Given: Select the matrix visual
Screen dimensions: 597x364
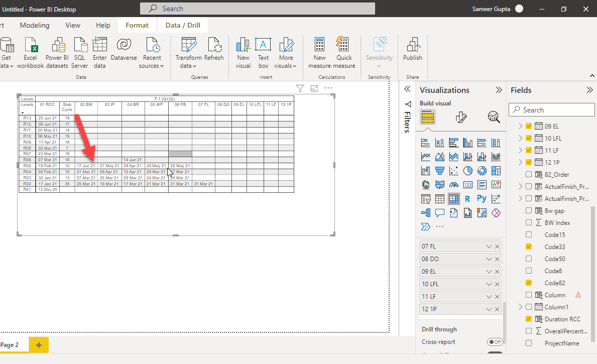Looking at the screenshot, I should pos(453,199).
